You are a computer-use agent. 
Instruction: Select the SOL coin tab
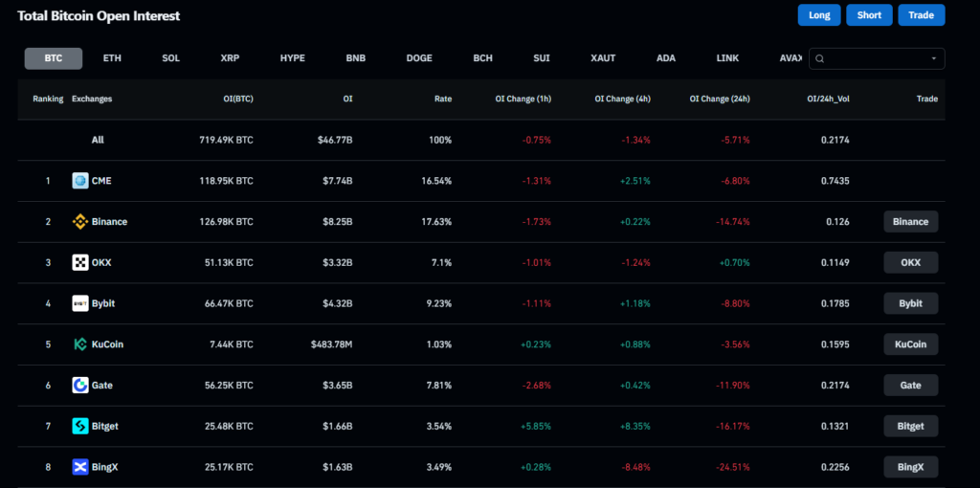(170, 58)
